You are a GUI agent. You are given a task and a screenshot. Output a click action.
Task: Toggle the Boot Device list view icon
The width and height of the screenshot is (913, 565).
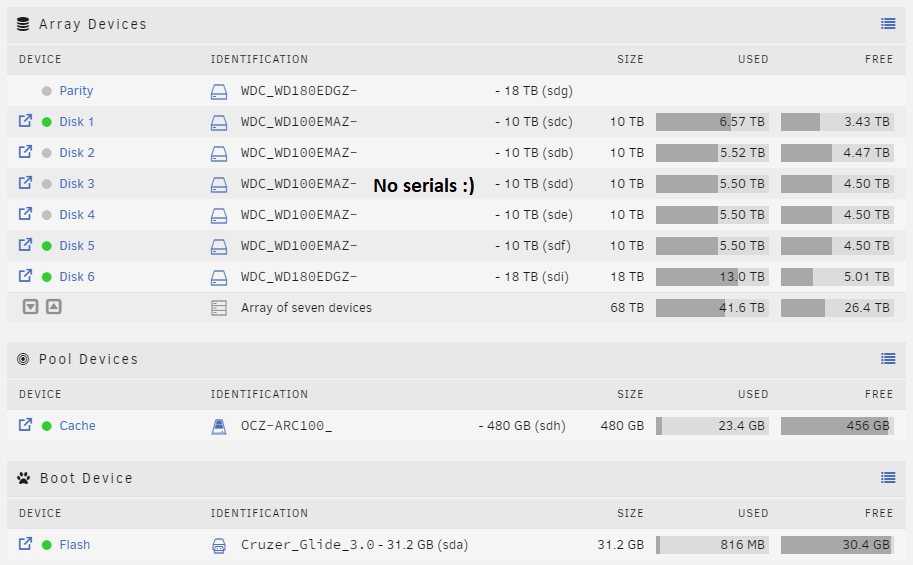point(888,478)
